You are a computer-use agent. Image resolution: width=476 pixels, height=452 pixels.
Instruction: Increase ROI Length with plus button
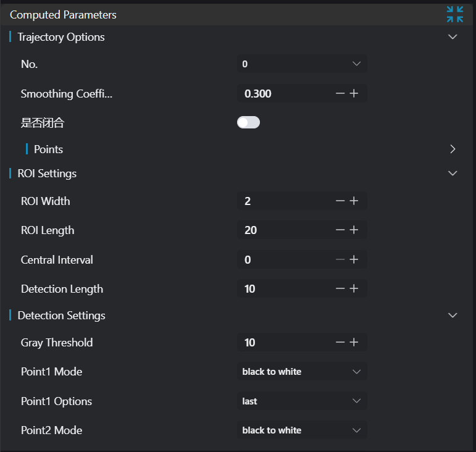click(354, 230)
